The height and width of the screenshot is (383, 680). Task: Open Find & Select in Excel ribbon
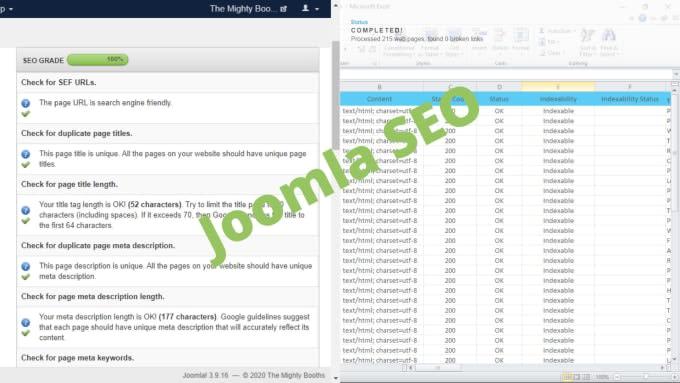pos(608,43)
